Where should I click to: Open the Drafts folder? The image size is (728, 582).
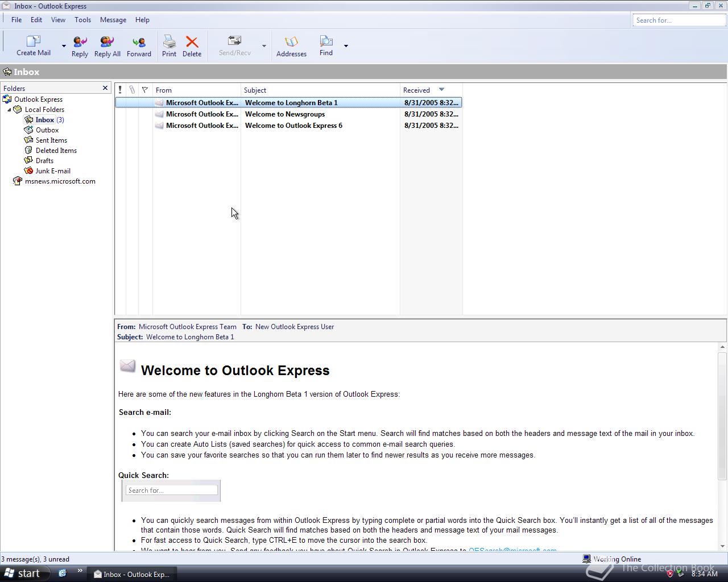tap(44, 161)
